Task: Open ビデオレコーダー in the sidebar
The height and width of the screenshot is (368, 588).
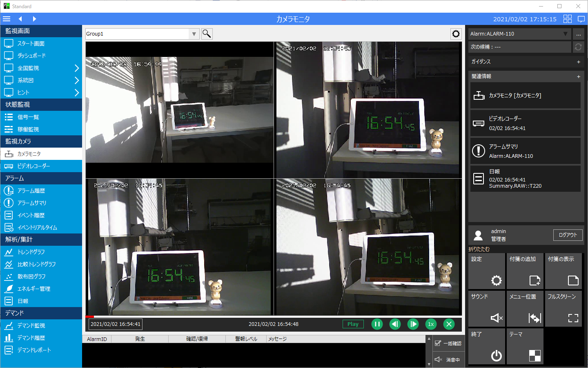Action: (33, 166)
